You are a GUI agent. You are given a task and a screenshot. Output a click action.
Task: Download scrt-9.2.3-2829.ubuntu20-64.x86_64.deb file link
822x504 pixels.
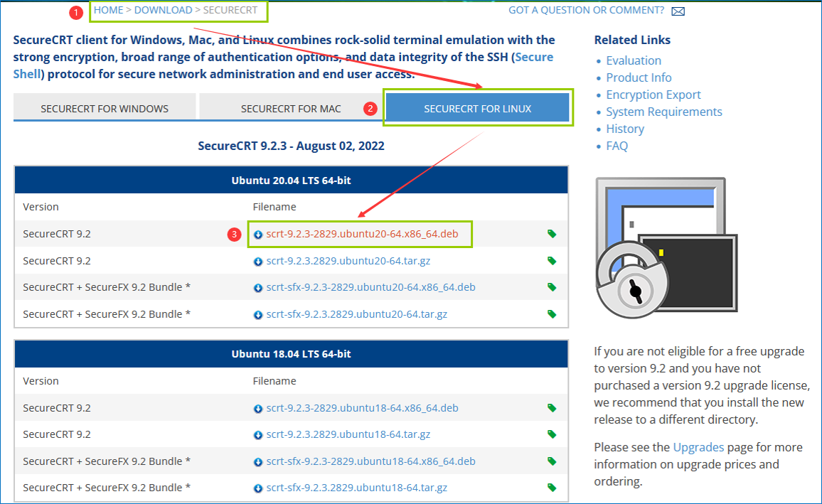coord(362,234)
